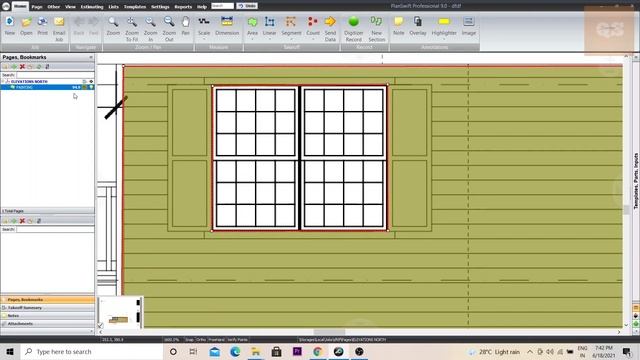Open Windows Start menu
The image size is (640, 360).
click(10, 351)
